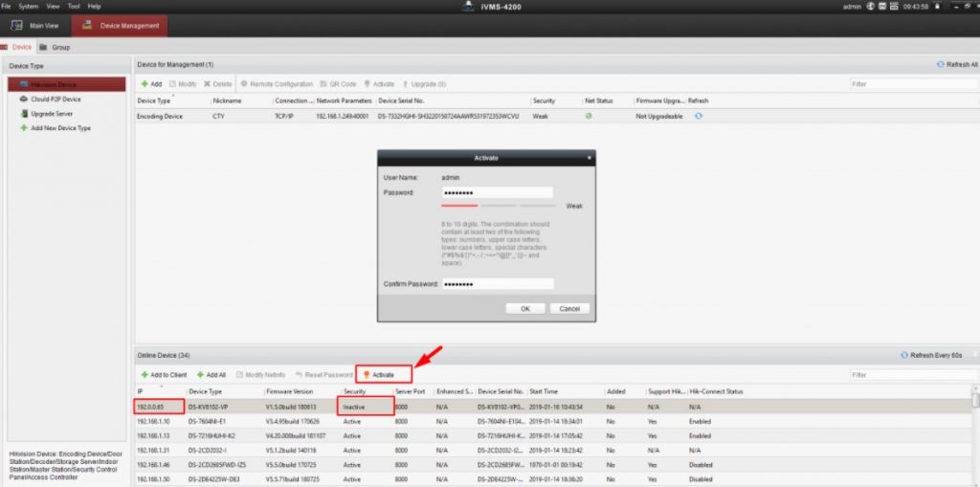Click the CPU/memory status icon in title bar
Image resolution: width=980 pixels, height=487 pixels.
(x=893, y=7)
